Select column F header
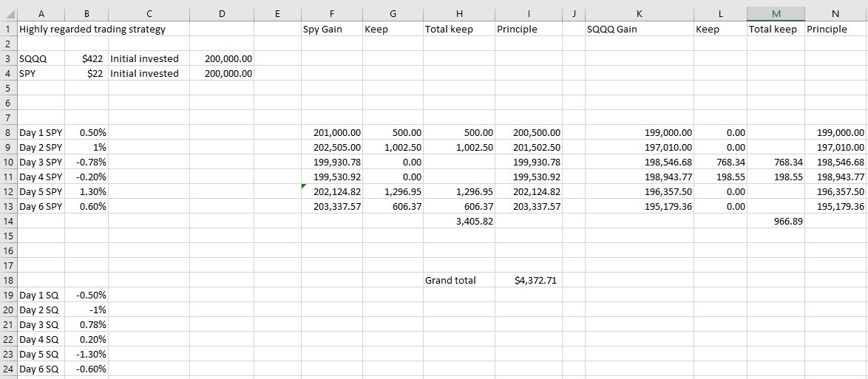Image resolution: width=868 pixels, height=379 pixels. click(x=331, y=14)
